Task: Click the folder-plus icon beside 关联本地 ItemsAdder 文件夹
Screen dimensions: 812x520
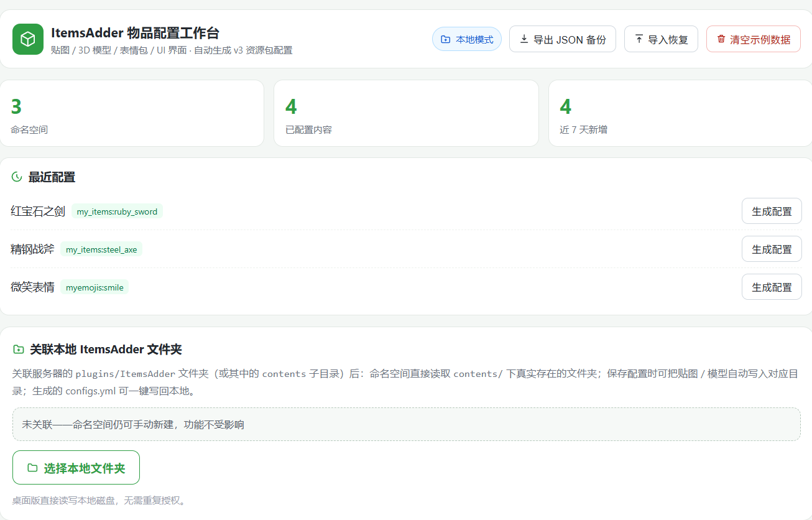Action: pos(18,350)
